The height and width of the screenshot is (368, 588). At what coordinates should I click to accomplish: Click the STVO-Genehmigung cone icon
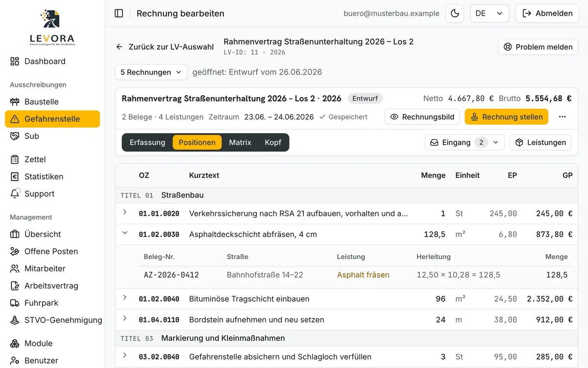click(x=15, y=320)
